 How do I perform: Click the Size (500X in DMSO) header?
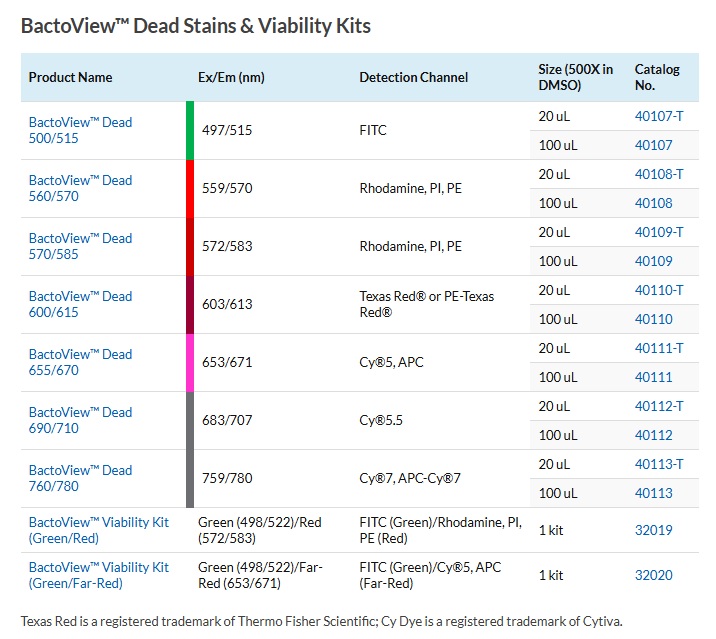click(x=575, y=77)
